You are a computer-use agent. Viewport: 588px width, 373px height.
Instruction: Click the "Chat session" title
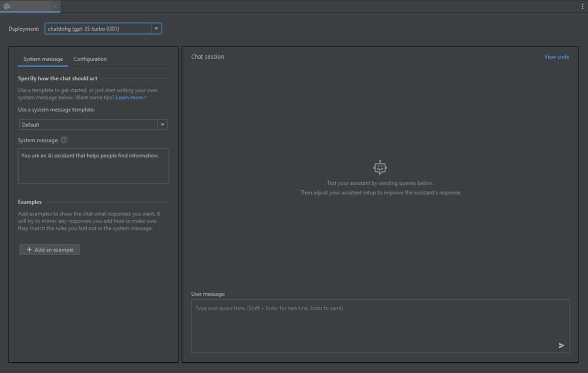(x=208, y=57)
